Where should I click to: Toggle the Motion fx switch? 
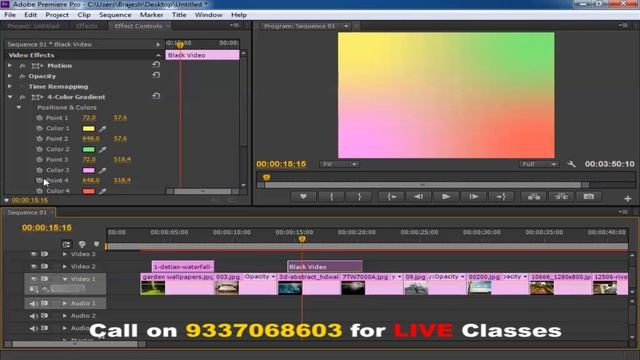pos(22,66)
